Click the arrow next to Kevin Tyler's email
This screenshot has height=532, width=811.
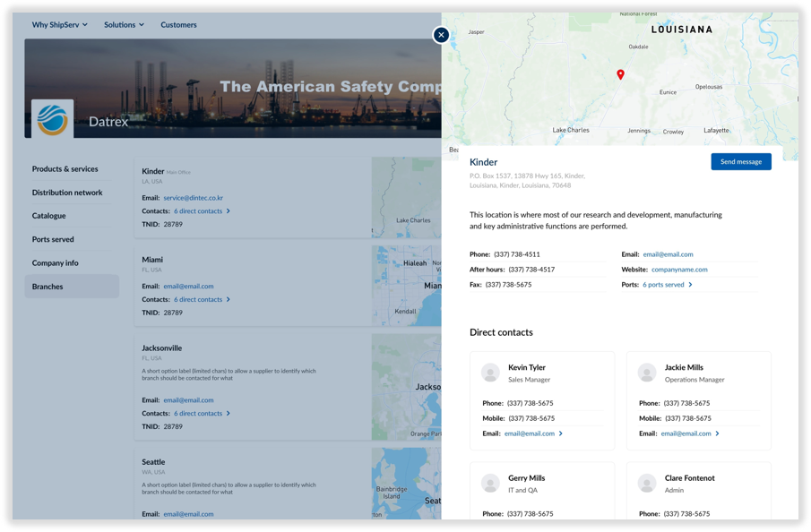(561, 433)
